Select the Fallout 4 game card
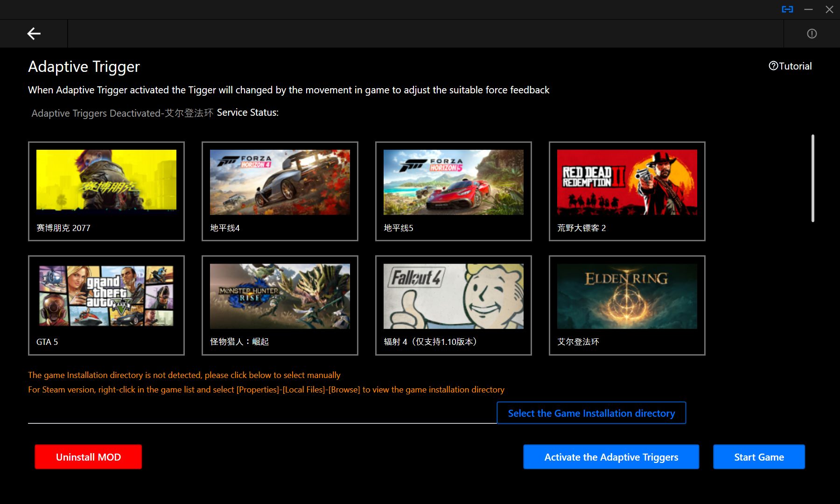This screenshot has height=504, width=840. coord(454,305)
